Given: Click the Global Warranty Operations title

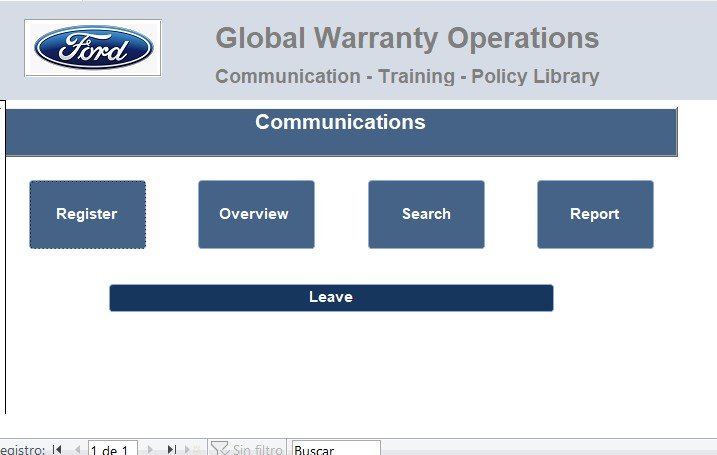Looking at the screenshot, I should 407,39.
